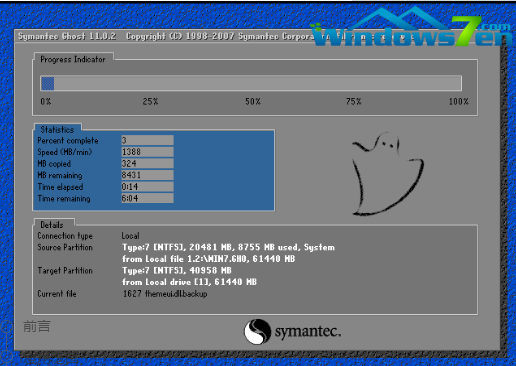516x366 pixels.
Task: Click the 100% marker under progress bar
Action: point(459,101)
